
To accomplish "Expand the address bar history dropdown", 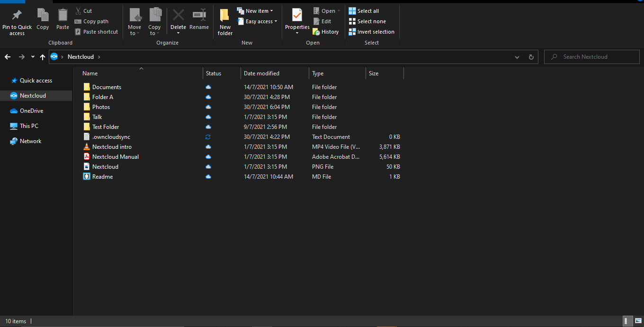I will click(517, 57).
